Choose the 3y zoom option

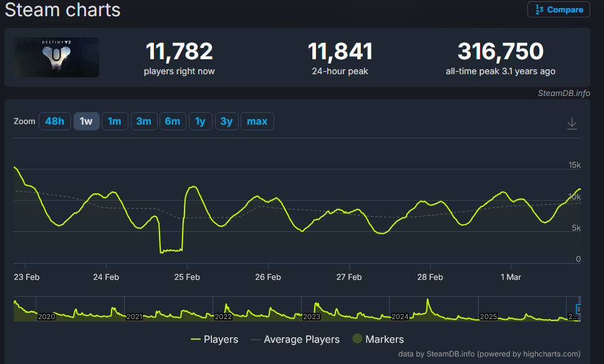coord(226,122)
